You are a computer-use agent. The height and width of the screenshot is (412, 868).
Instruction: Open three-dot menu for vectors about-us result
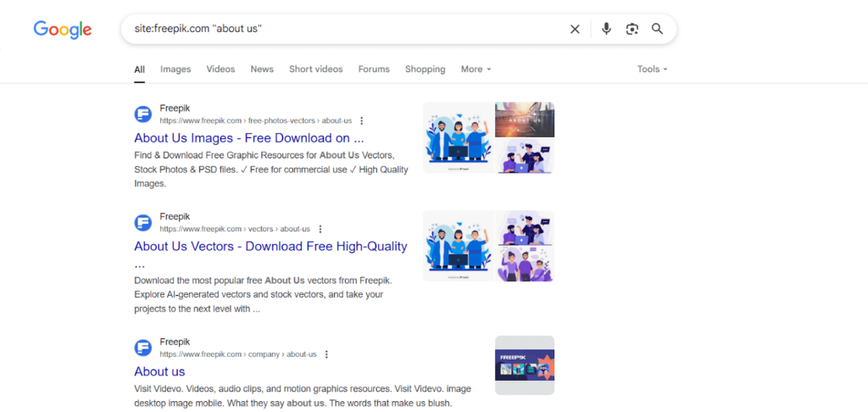[320, 229]
